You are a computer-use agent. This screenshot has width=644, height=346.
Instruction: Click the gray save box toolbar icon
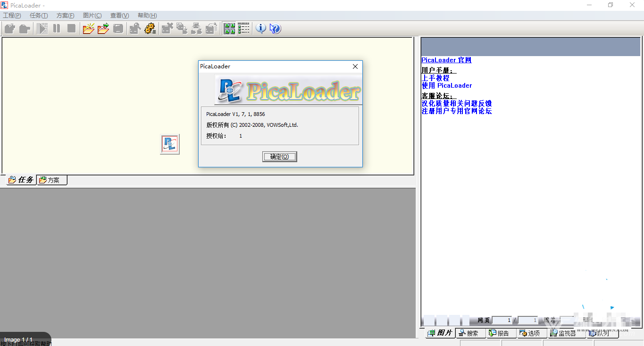coord(118,28)
